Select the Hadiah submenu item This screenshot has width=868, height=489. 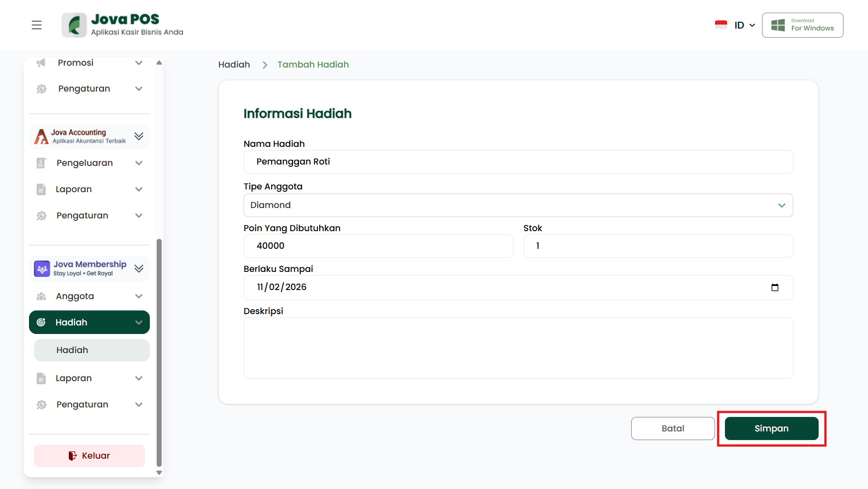coord(91,350)
